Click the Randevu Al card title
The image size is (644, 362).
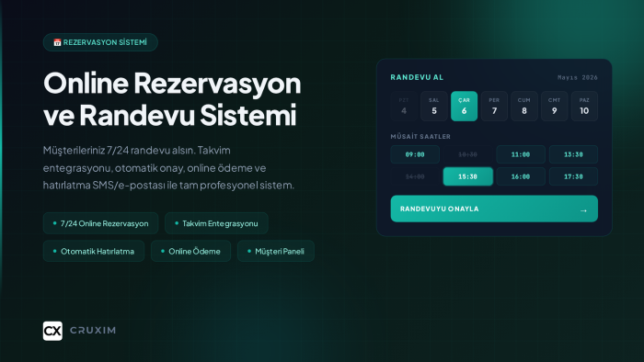417,77
